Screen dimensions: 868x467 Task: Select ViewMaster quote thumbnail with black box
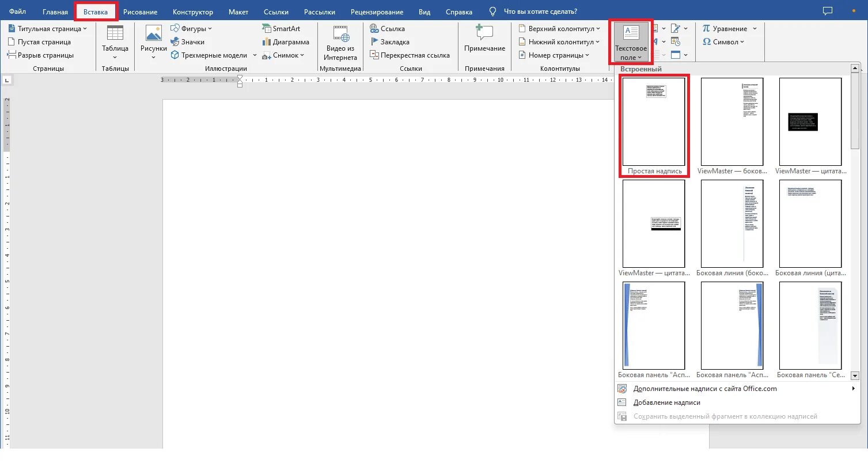click(810, 122)
